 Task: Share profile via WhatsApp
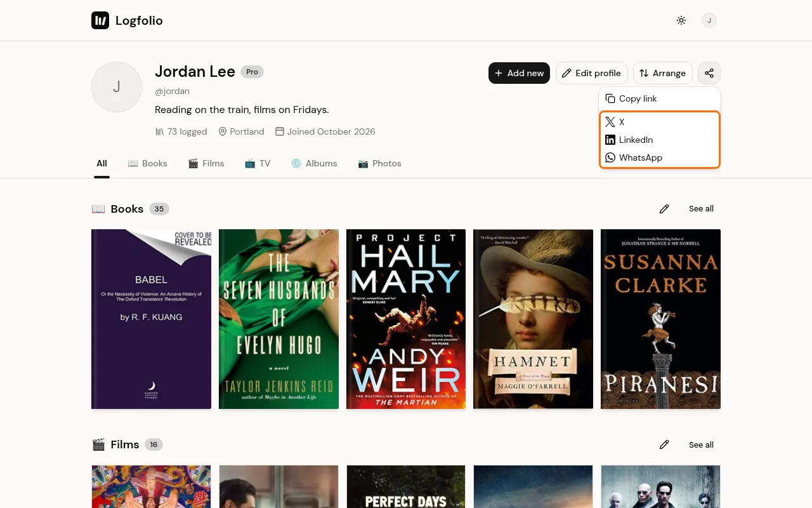tap(660, 157)
